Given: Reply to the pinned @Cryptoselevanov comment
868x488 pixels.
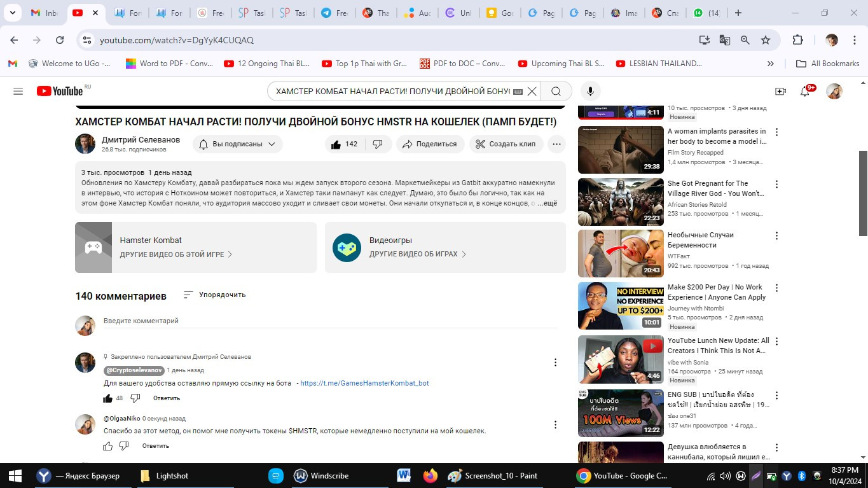Looking at the screenshot, I should (x=167, y=398).
